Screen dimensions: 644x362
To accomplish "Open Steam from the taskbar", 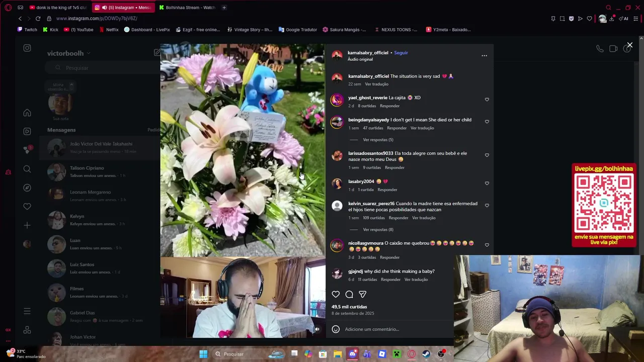I will coord(426,354).
